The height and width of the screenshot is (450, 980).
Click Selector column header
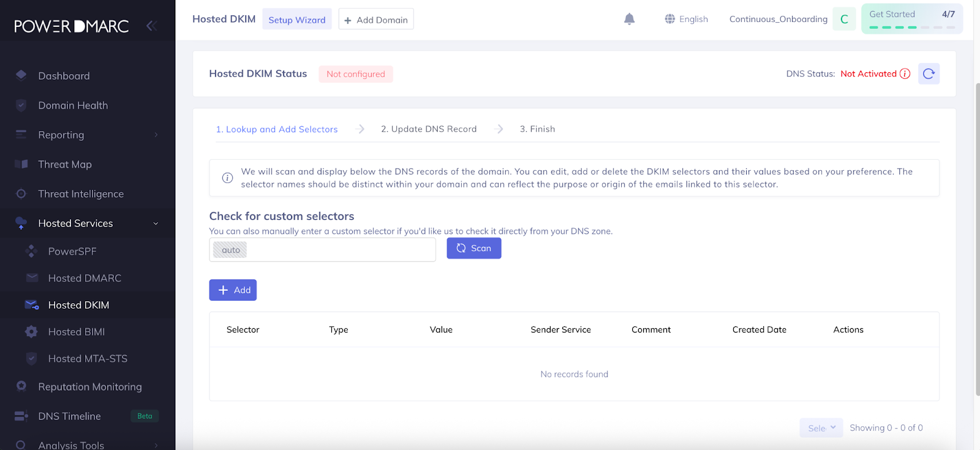click(x=243, y=329)
